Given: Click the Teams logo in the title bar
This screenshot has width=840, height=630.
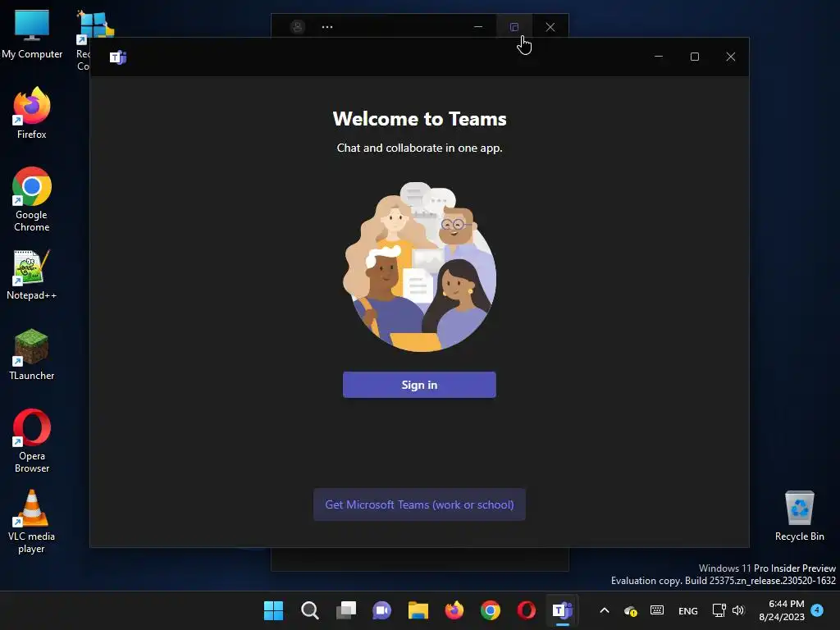Looking at the screenshot, I should pos(118,57).
